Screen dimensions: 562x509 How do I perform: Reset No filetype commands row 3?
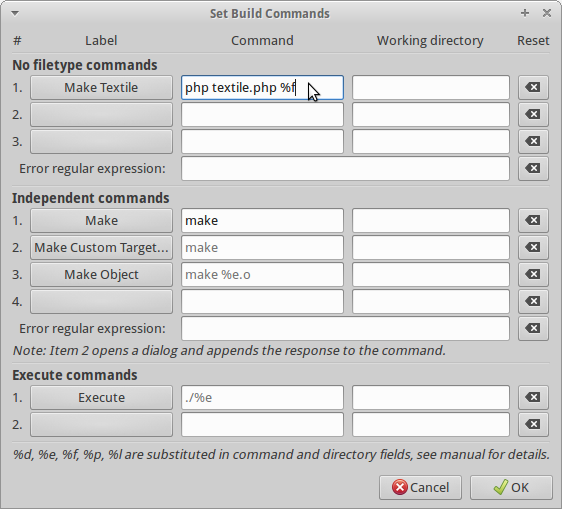click(x=533, y=141)
